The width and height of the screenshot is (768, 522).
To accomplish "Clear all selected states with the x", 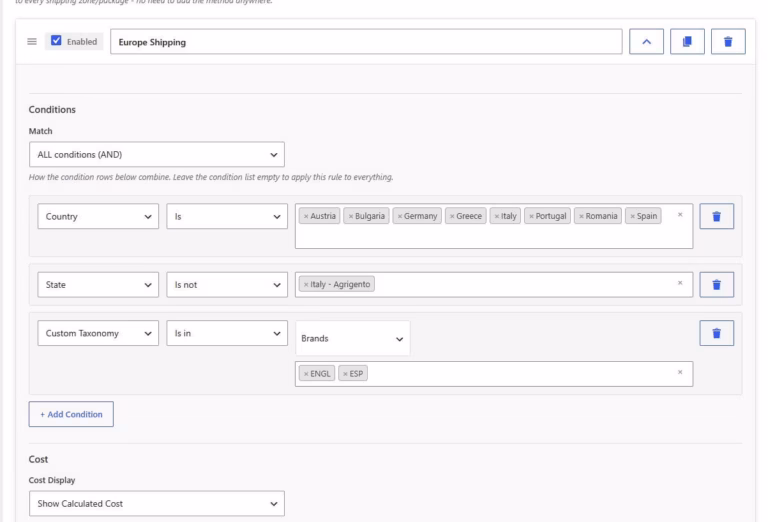I will pos(680,283).
